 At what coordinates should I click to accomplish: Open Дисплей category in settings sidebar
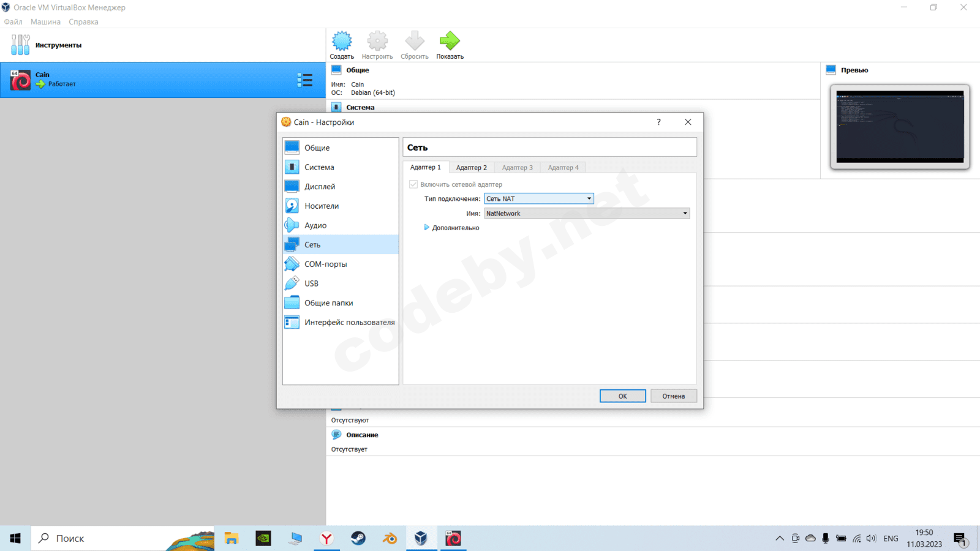(341, 187)
